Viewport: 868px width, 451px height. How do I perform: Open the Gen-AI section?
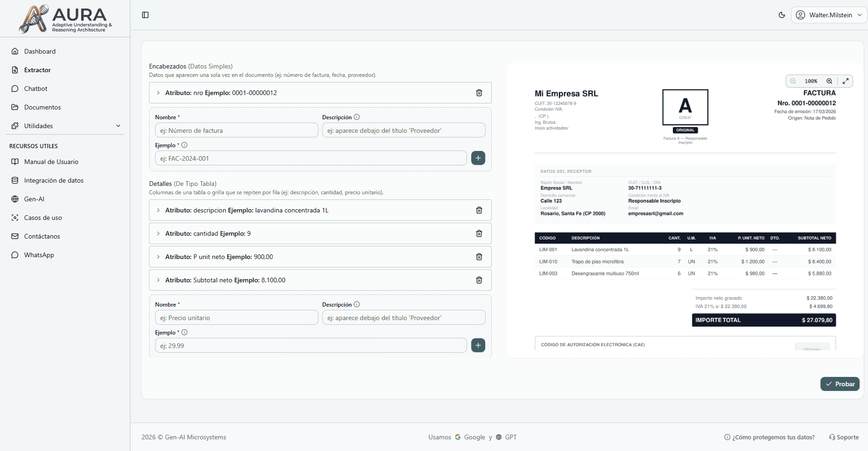[x=34, y=199]
